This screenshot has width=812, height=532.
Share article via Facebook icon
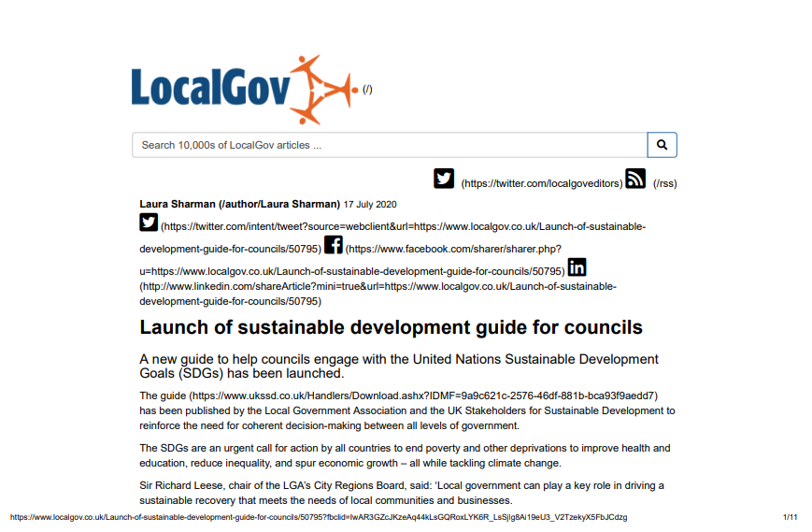(x=334, y=245)
